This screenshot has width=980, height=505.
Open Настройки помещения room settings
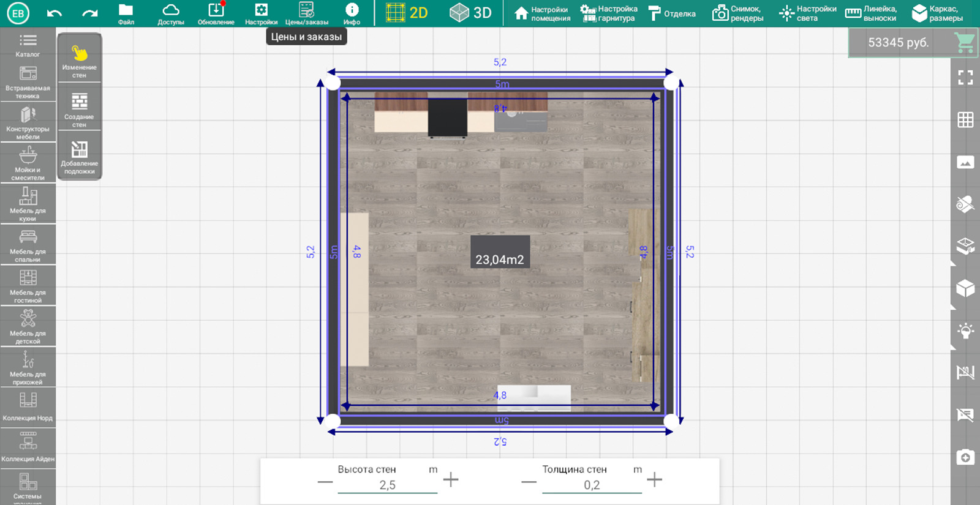tap(542, 13)
